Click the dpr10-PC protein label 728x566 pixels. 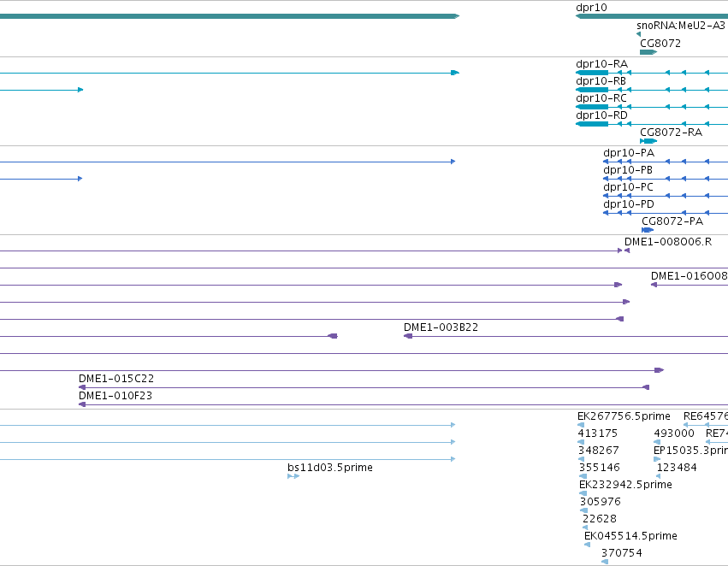tap(628, 187)
